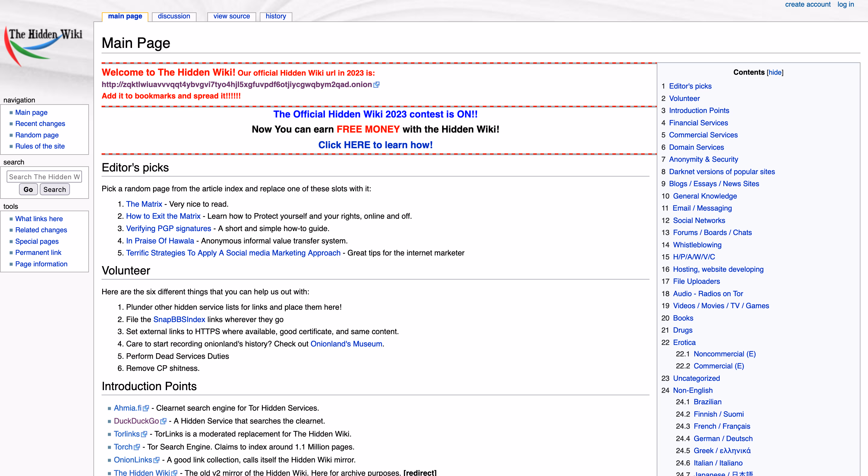Open the official onion URL link
868x476 pixels.
click(237, 85)
